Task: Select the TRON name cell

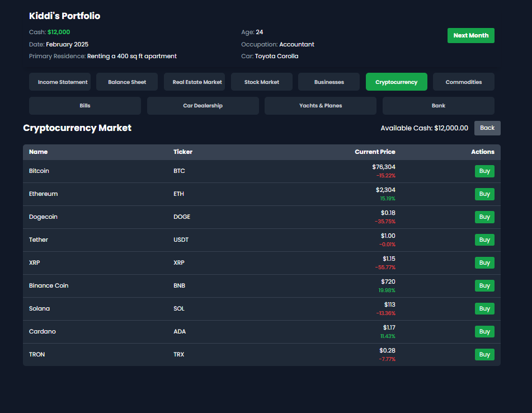Action: coord(37,354)
